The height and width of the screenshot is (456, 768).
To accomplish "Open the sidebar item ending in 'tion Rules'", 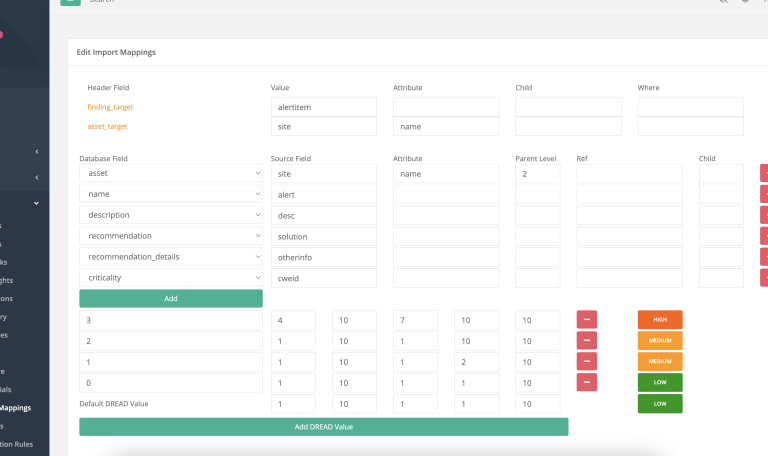I will [16, 444].
